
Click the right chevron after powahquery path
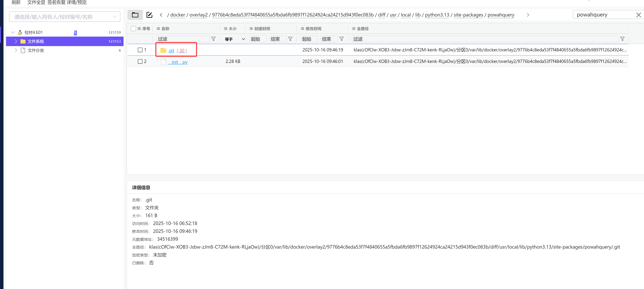click(528, 15)
